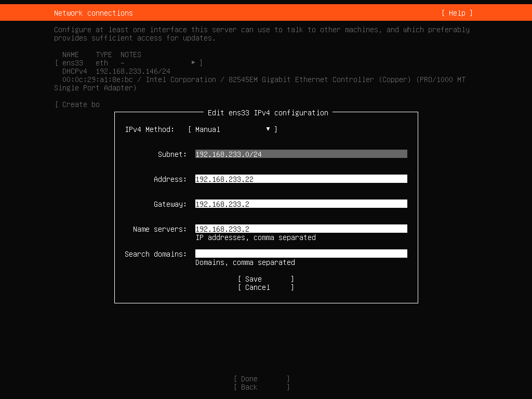Click the Network connections header title
The width and height of the screenshot is (532, 399).
[94, 13]
